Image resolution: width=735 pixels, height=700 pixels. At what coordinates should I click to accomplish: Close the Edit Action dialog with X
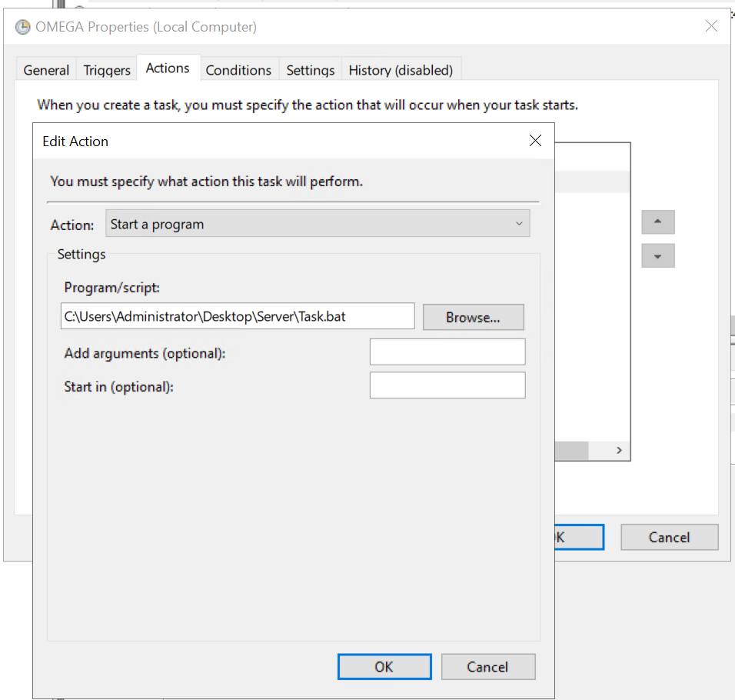(535, 141)
